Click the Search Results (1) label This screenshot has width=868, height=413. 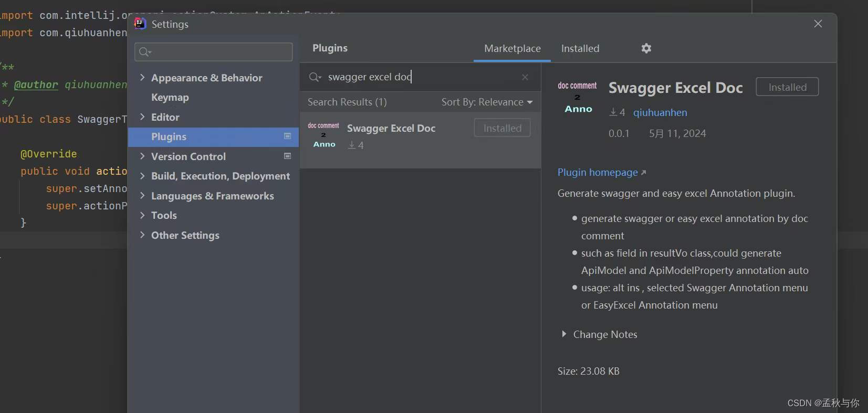347,102
